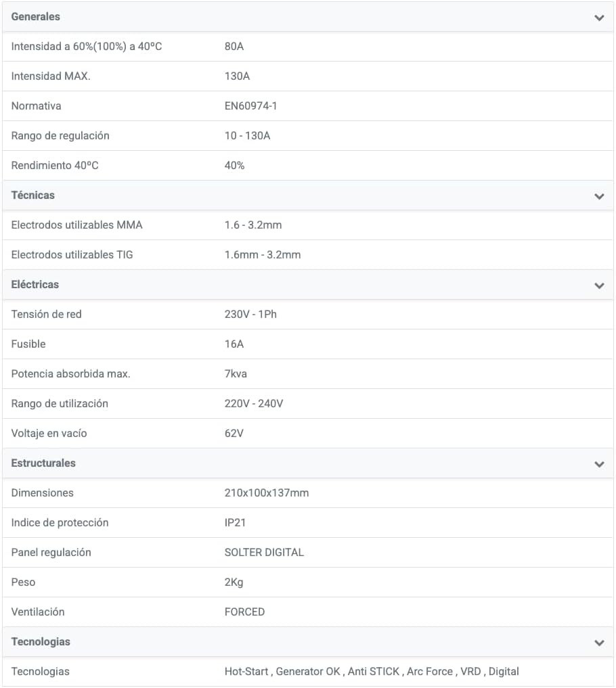
Task: Click the Potencia absorbida max. label
Action: (70, 374)
